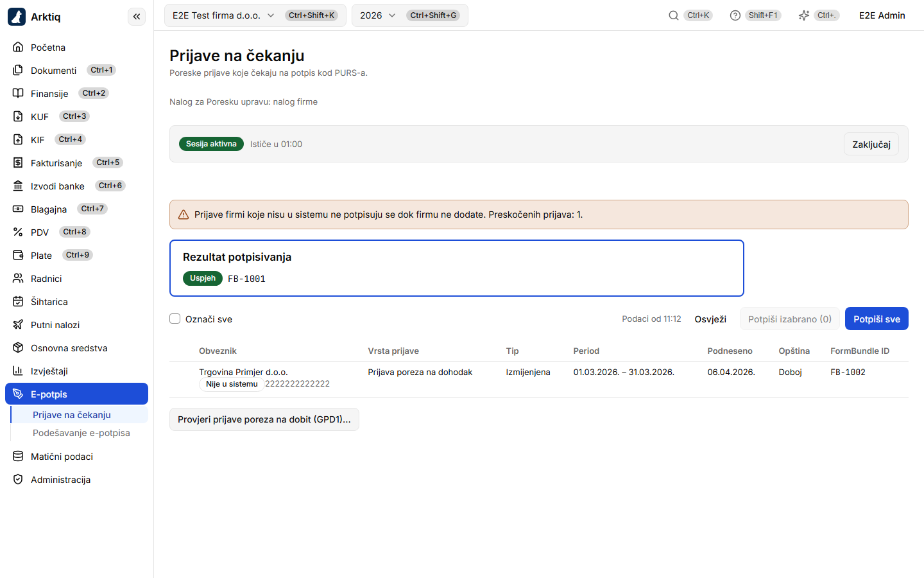Click the Sesija aktivna status badge

(x=211, y=144)
